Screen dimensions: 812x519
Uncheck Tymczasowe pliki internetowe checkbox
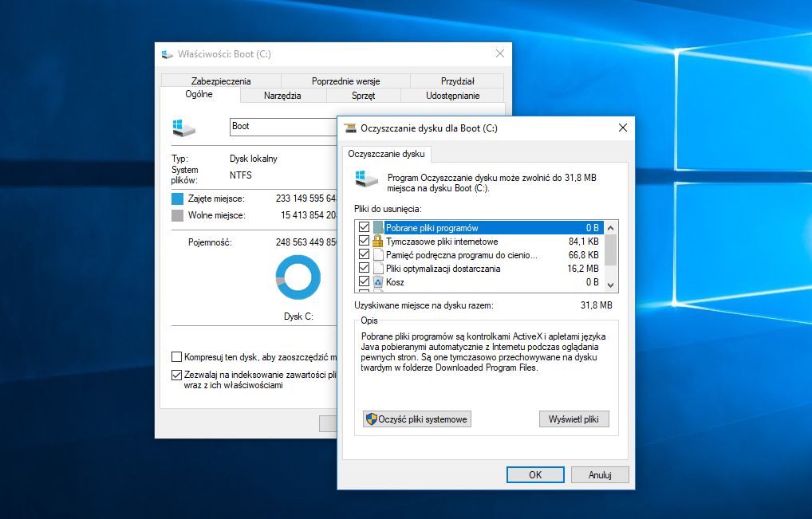click(x=364, y=241)
